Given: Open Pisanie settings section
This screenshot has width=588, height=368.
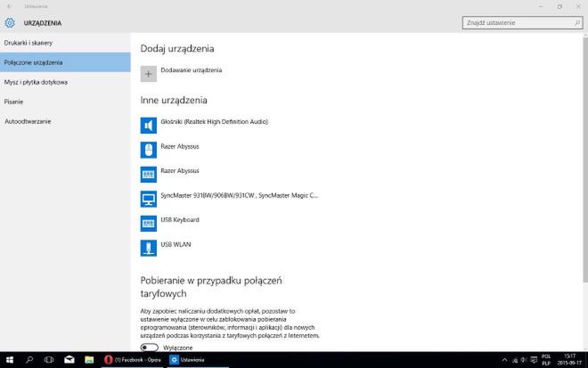Looking at the screenshot, I should [65, 102].
